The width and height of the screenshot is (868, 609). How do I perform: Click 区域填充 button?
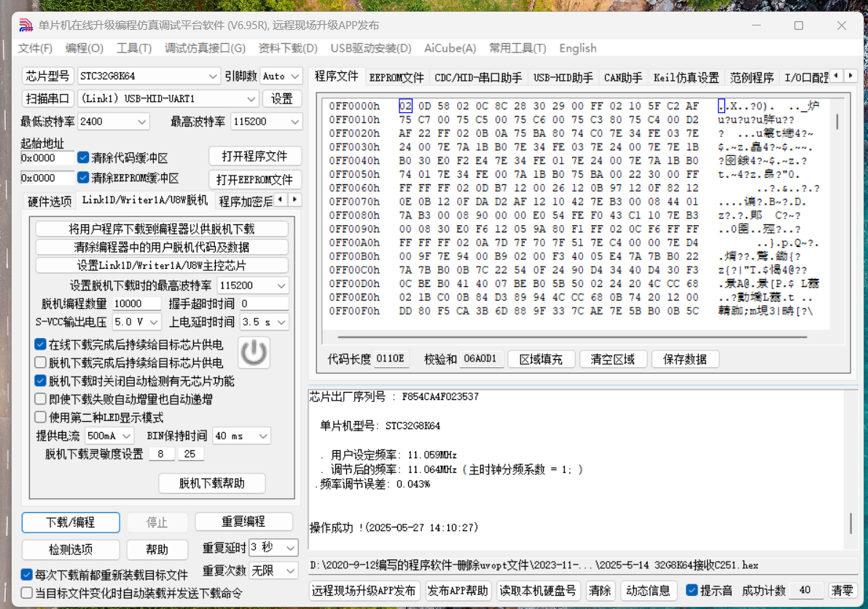(x=541, y=360)
